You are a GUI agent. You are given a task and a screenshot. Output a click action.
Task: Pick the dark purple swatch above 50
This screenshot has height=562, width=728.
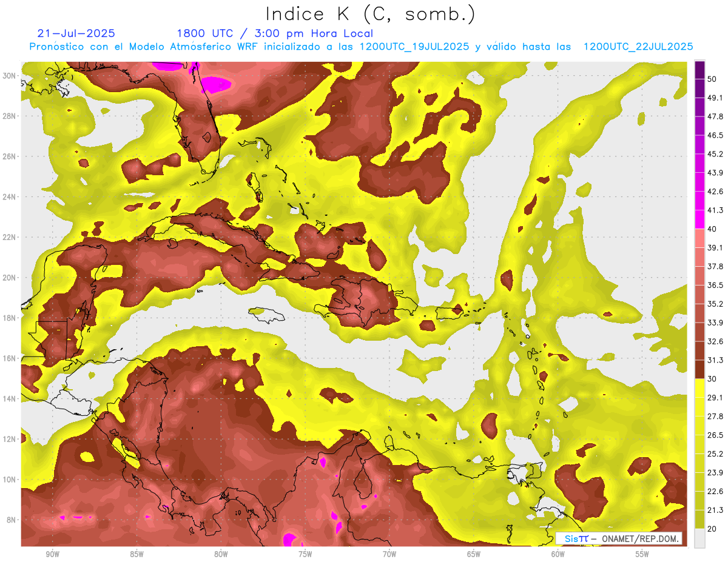(699, 70)
